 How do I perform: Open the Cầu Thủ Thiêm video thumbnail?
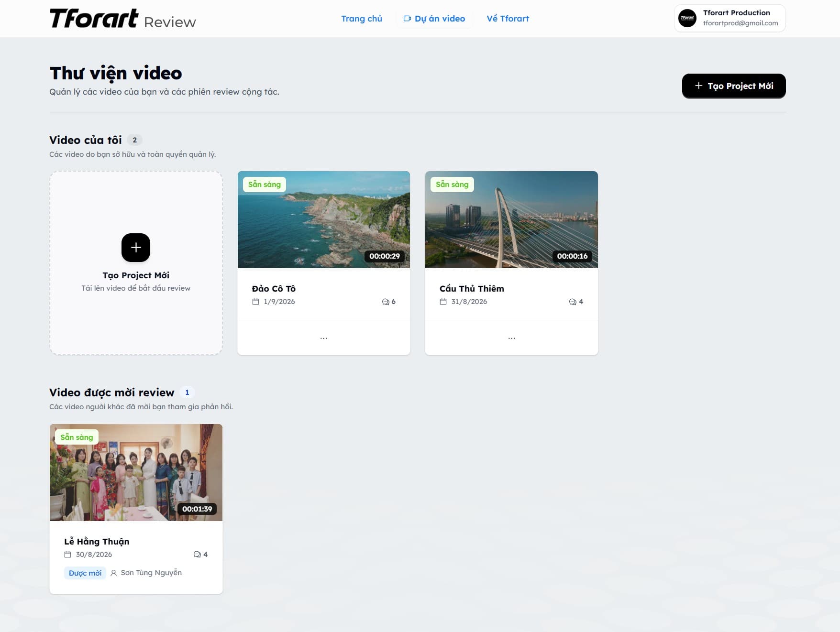pos(511,219)
